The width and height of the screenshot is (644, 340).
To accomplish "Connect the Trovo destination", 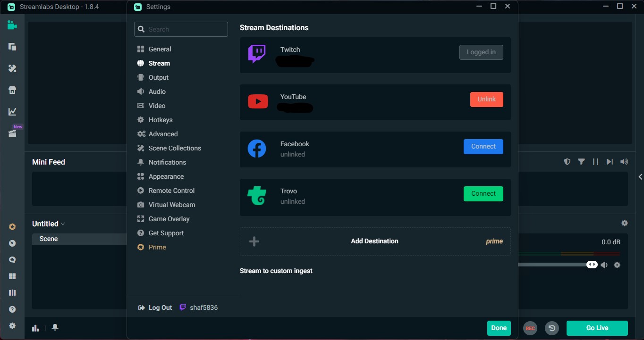I will [x=483, y=194].
